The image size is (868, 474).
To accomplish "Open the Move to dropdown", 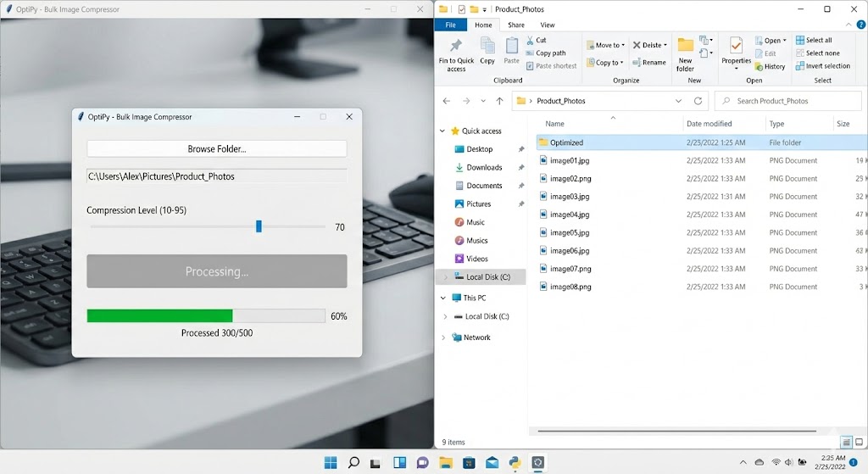I will tap(605, 46).
